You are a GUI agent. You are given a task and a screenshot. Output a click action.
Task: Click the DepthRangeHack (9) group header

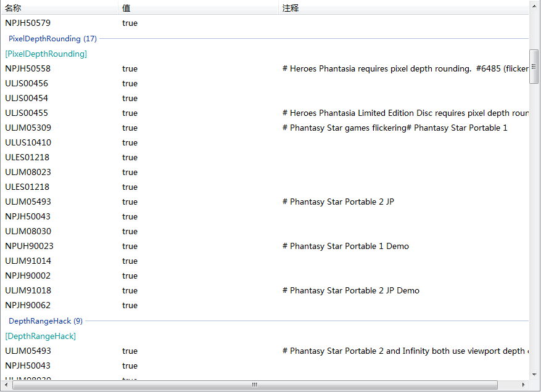[46, 321]
